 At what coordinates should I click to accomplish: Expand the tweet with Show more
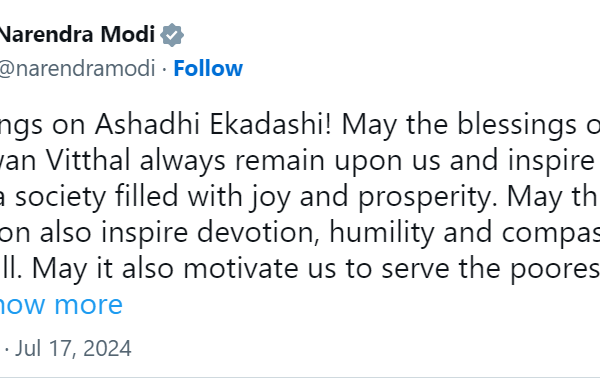click(x=61, y=305)
